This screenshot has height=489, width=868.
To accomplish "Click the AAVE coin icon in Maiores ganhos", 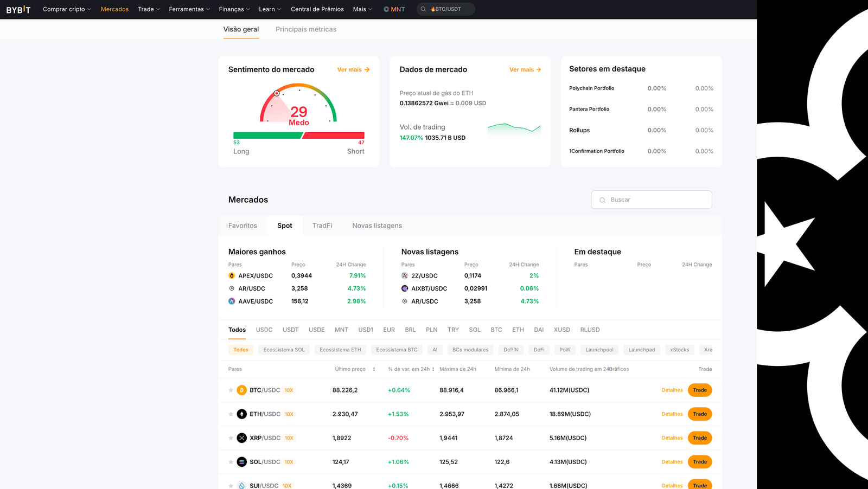I will (232, 301).
